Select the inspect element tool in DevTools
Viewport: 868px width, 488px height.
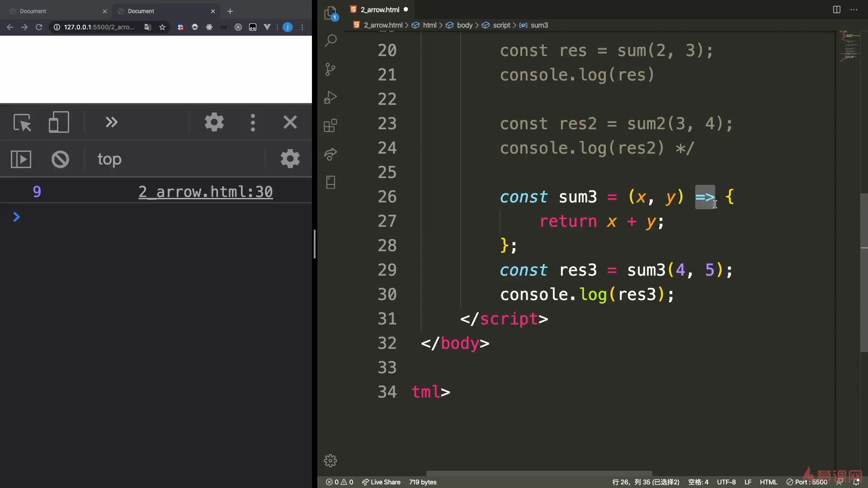[x=22, y=122]
